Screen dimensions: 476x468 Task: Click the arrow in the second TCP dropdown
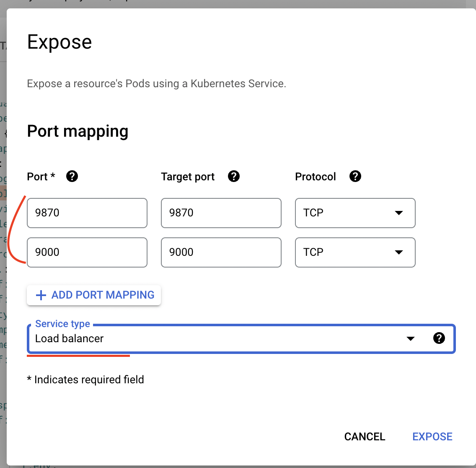tap(399, 252)
